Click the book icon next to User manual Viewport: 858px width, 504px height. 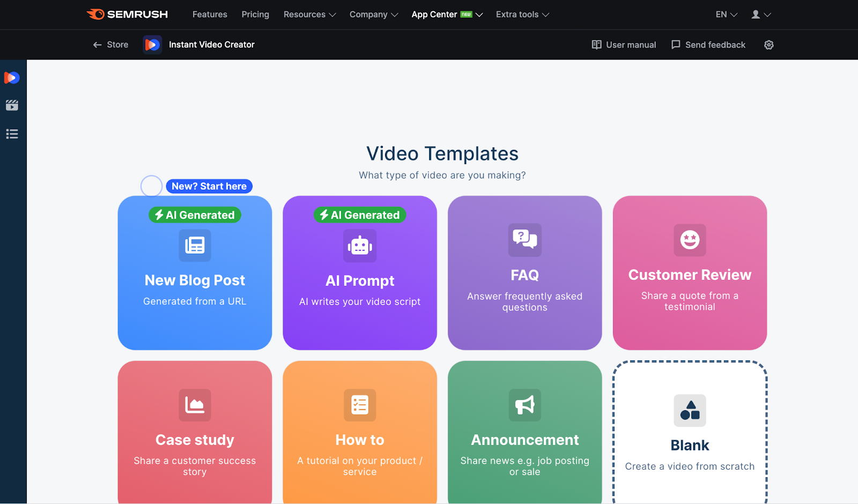coord(596,45)
